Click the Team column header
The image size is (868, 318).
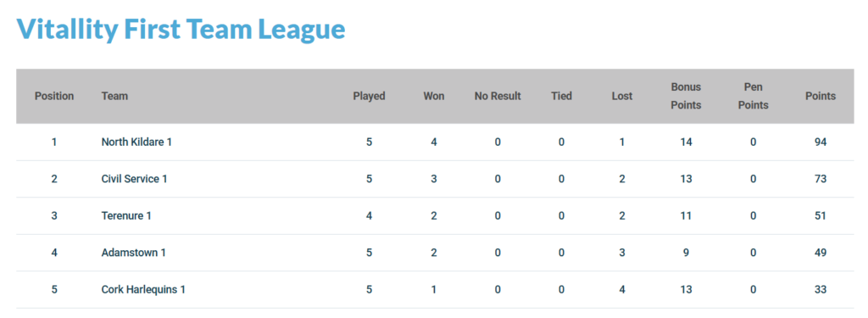(x=114, y=96)
